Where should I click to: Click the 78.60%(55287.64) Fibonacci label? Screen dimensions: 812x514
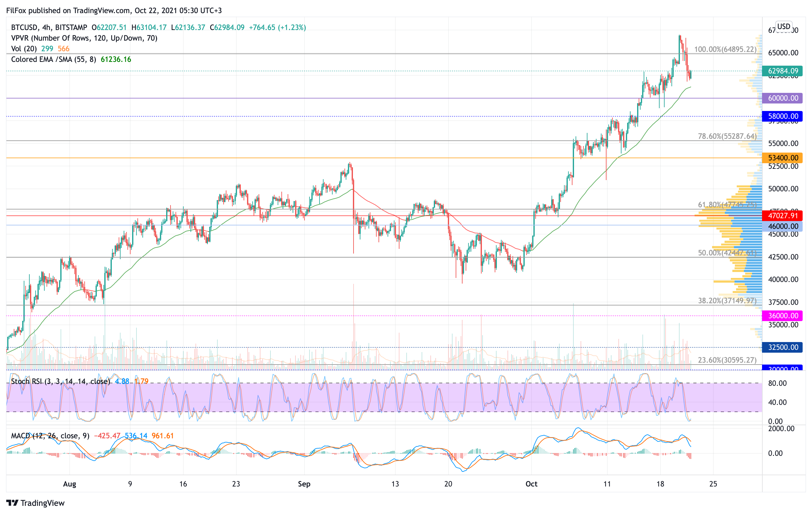727,136
